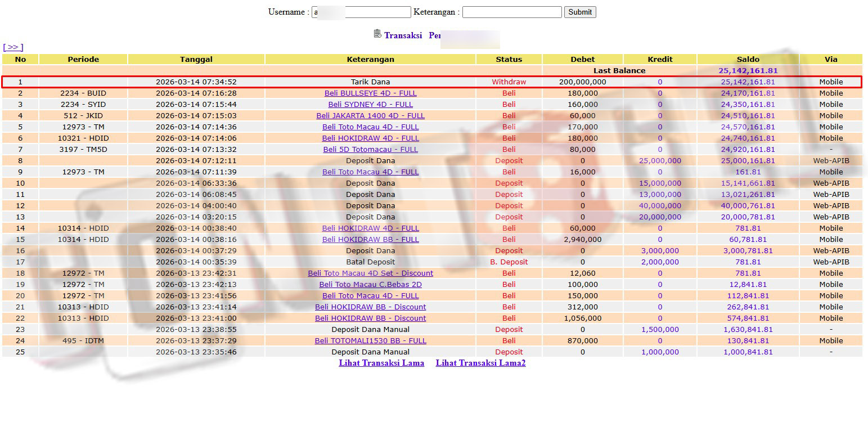Viewport: 868px width, 431px height.
Task: Click the Last Balance amount 25,142,161.81
Action: point(748,71)
